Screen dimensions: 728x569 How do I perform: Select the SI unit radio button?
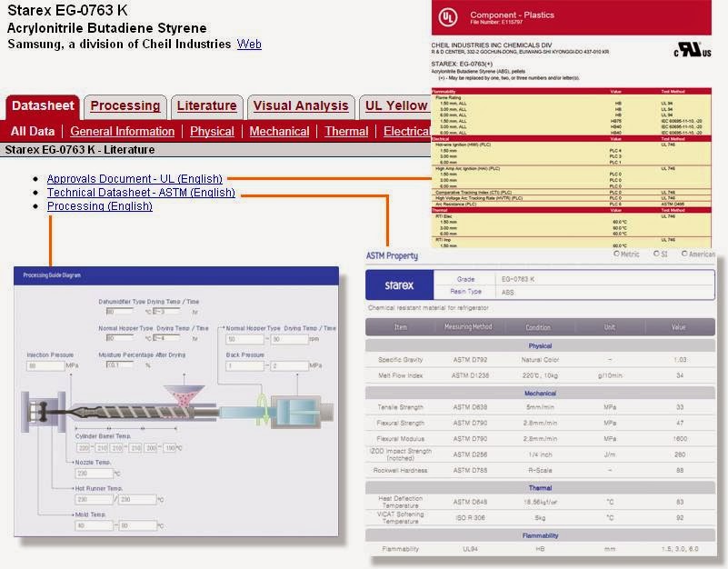coord(656,254)
